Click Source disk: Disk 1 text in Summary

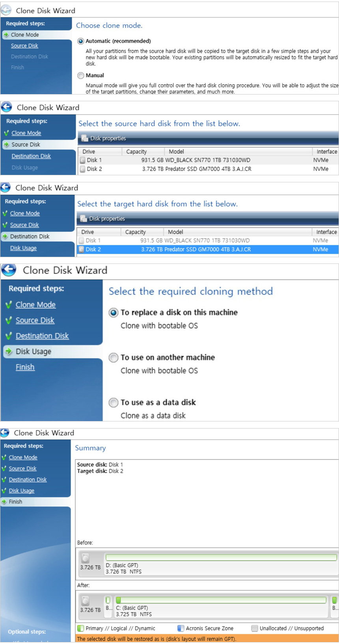tap(100, 465)
